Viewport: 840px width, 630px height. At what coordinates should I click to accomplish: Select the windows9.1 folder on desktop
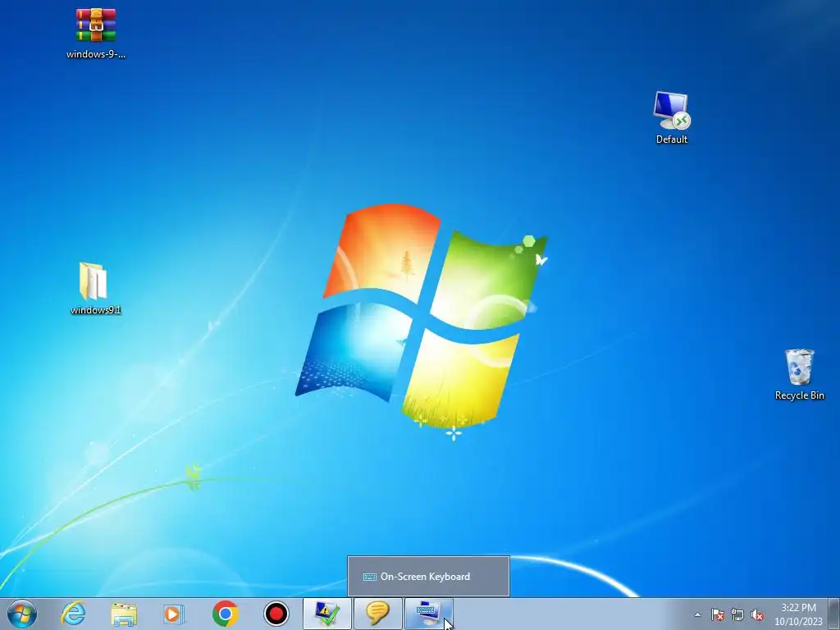[x=94, y=281]
